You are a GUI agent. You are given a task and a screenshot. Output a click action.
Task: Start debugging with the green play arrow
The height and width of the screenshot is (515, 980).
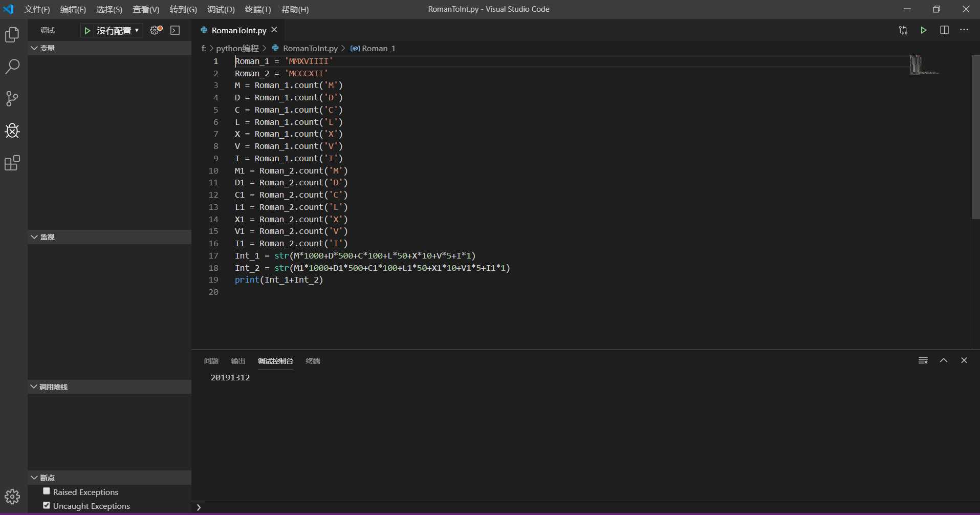pos(88,31)
